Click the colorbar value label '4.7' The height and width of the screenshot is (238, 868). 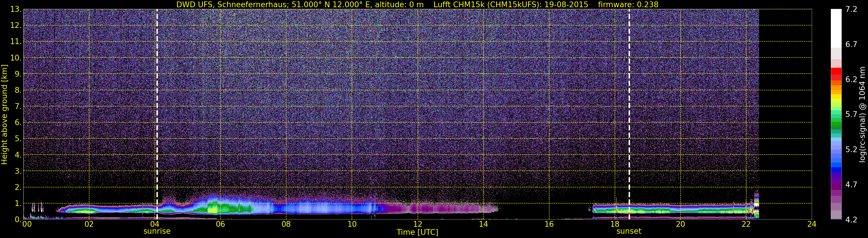[851, 185]
